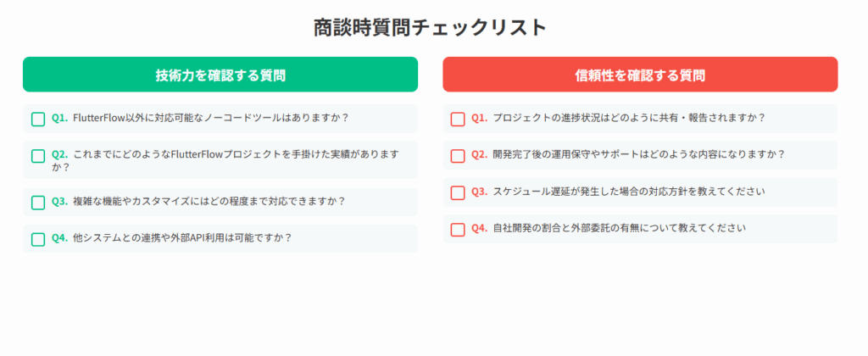Screen dimensions: 868x356
Task: Check the red Q3 スケジュール遅延 checkbox
Action: coord(458,192)
